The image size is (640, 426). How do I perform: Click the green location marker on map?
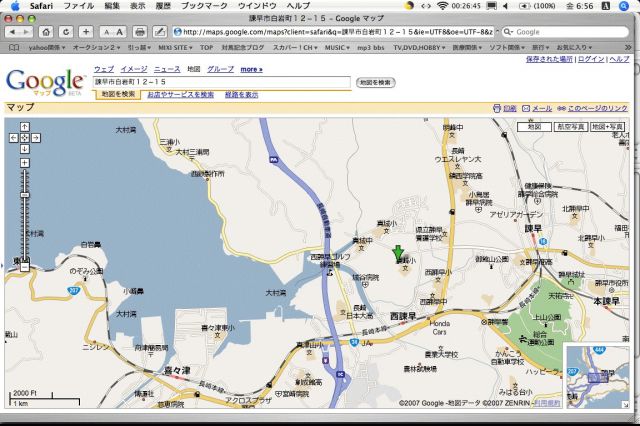point(398,252)
